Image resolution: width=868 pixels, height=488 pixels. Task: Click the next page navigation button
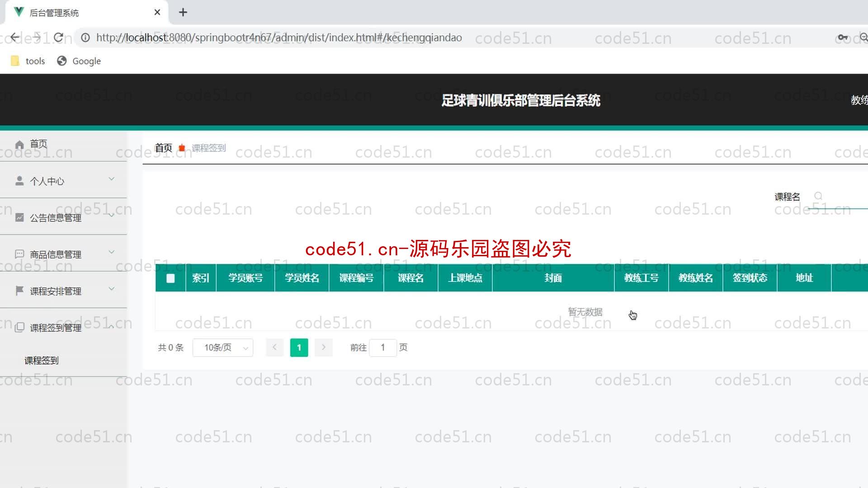coord(323,347)
